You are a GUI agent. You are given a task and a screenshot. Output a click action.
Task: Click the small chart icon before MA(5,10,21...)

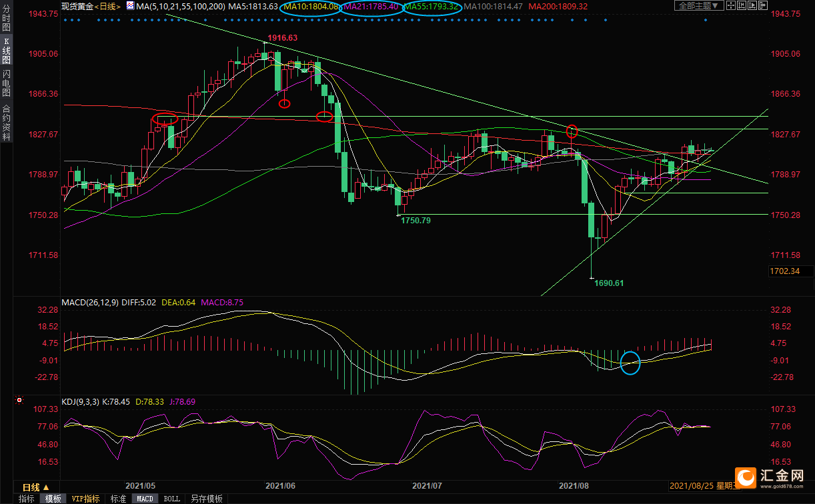coord(131,5)
